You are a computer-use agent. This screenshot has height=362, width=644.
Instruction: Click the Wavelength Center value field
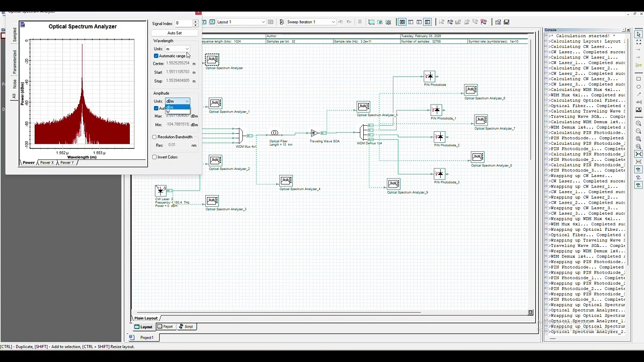178,63
